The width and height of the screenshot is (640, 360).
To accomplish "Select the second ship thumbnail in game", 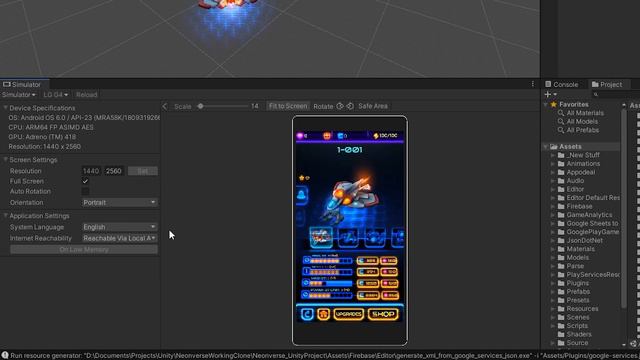I will point(348,237).
